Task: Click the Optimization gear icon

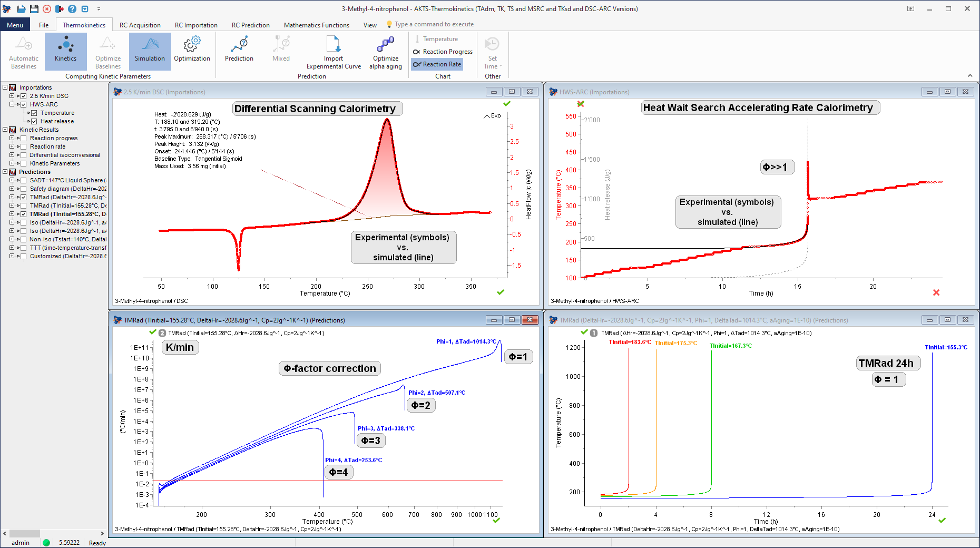Action: [192, 45]
